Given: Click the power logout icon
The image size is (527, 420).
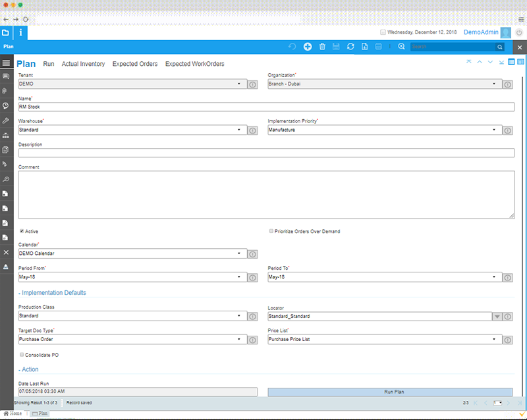Looking at the screenshot, I should tap(519, 32).
